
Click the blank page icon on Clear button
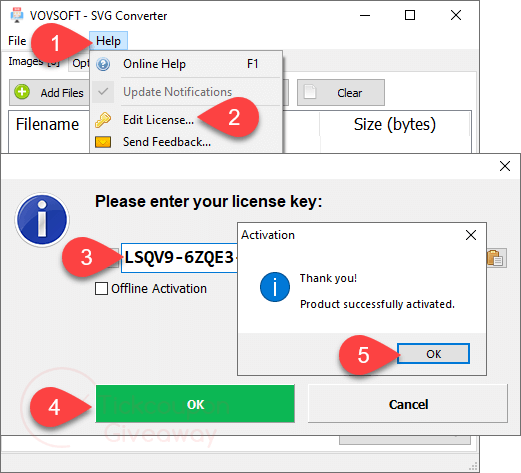tap(310, 92)
